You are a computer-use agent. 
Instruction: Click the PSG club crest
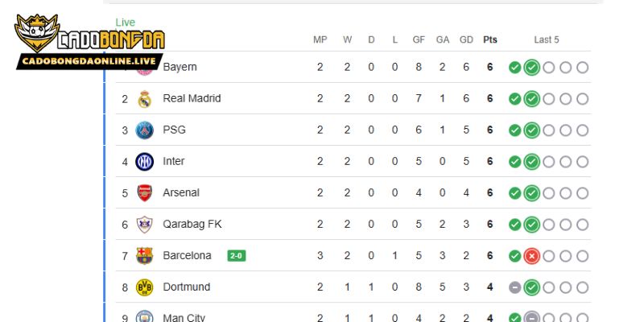(145, 130)
